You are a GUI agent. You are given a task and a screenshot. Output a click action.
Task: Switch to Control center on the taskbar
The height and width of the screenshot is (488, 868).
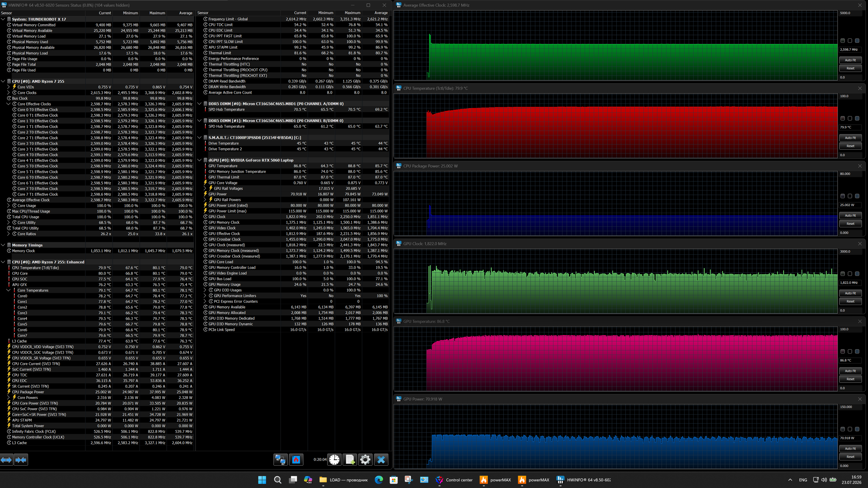[454, 480]
